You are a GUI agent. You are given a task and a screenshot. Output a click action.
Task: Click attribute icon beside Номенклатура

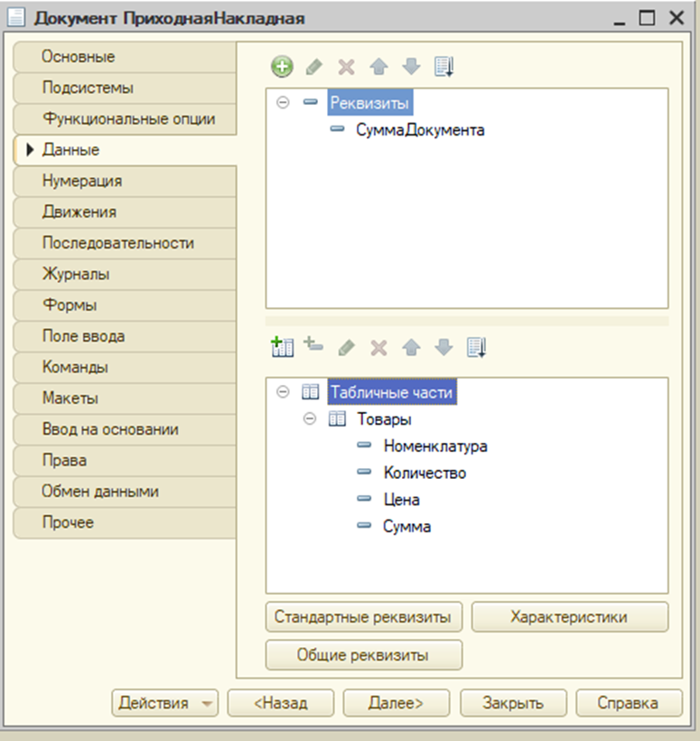point(364,445)
